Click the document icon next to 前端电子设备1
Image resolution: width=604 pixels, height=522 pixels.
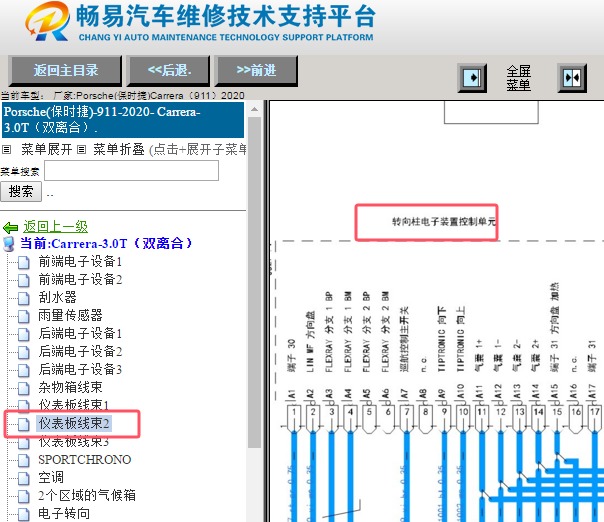coord(23,262)
